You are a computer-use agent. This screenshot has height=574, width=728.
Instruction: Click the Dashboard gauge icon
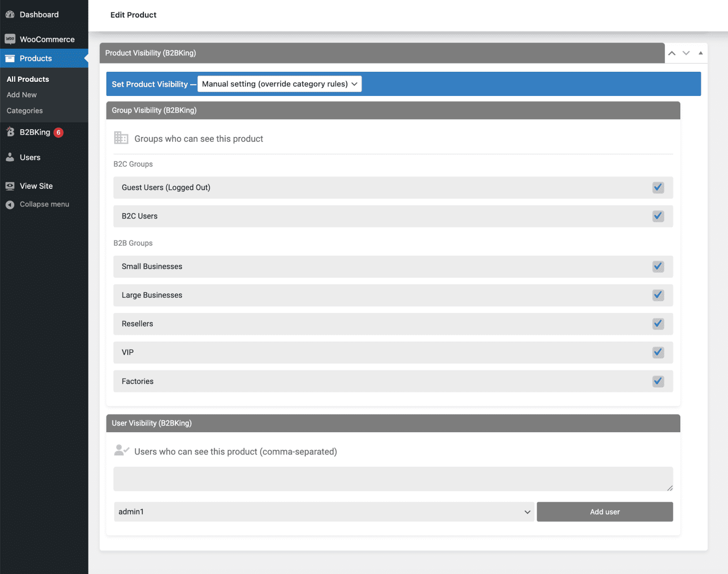tap(10, 15)
